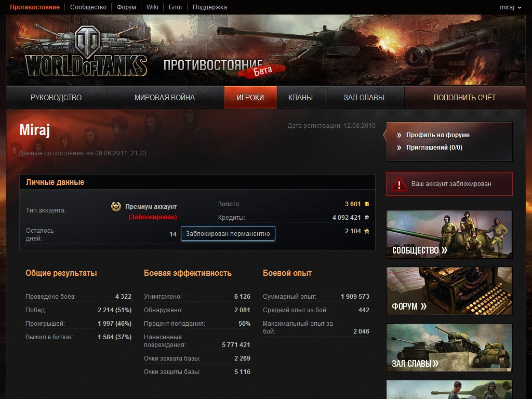Open the Зал славы tanks banner

[x=449, y=348]
